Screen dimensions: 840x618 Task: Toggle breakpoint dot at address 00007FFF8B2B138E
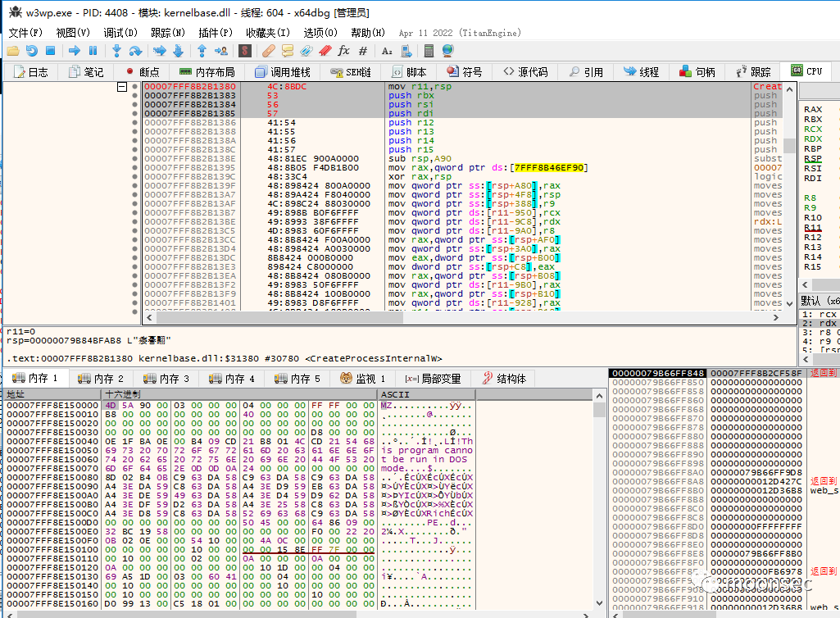pos(135,159)
